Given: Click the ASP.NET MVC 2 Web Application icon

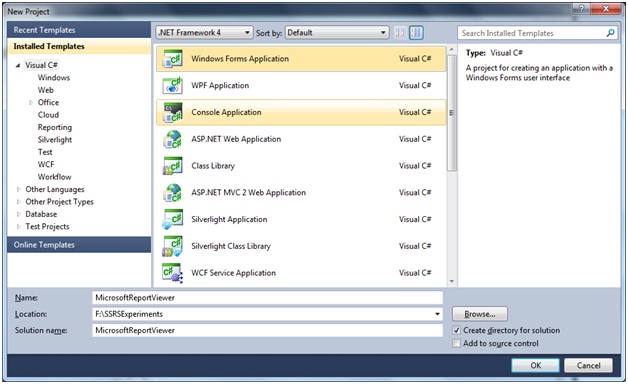Looking at the screenshot, I should 173,193.
